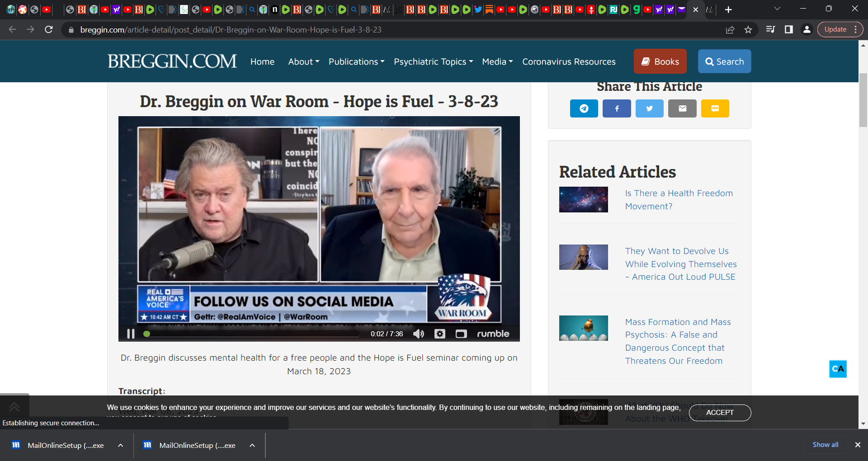Open a new browser tab

point(728,9)
